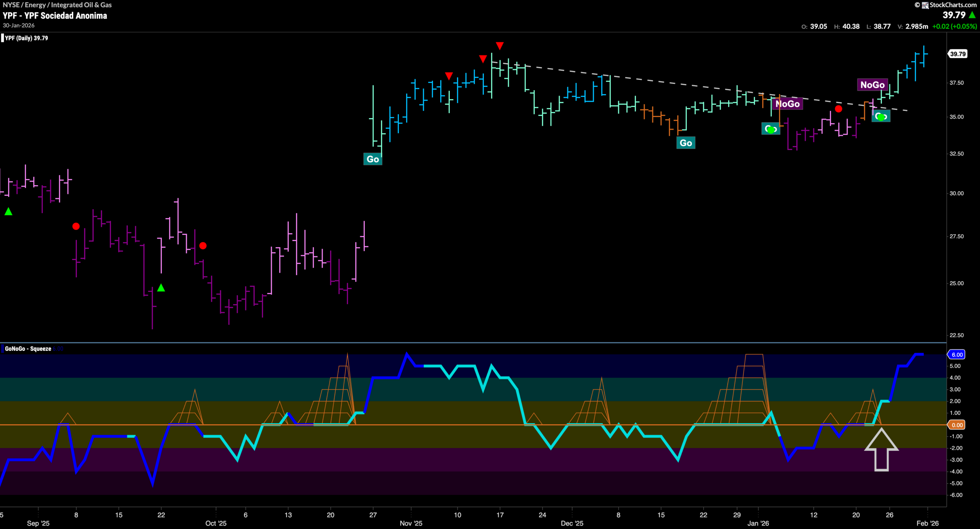
Task: Select the Go label under the mid-December low
Action: coord(686,143)
